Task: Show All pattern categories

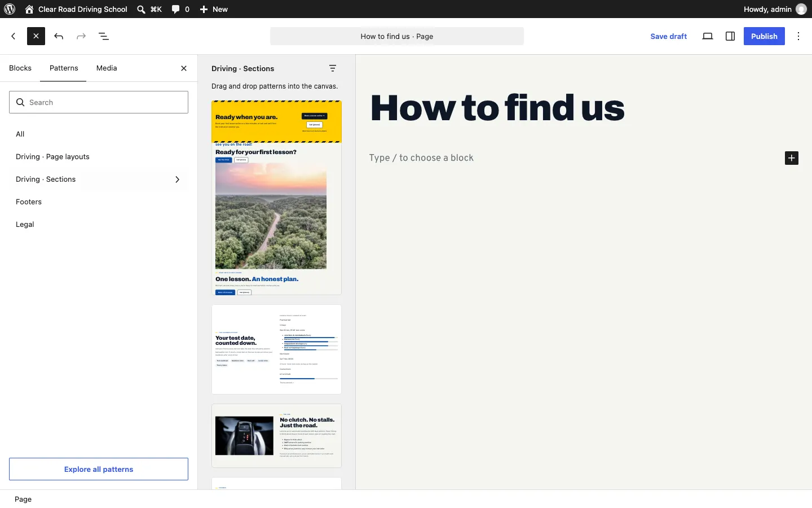Action: click(99, 134)
